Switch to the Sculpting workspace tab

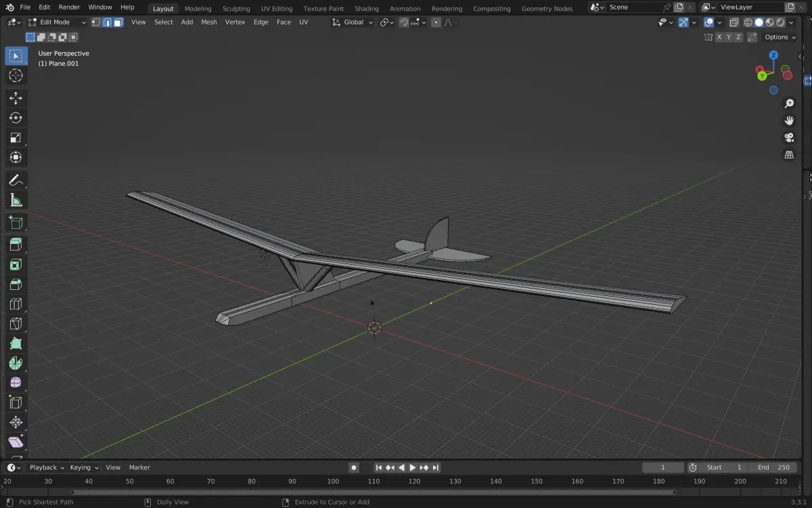[x=236, y=9]
